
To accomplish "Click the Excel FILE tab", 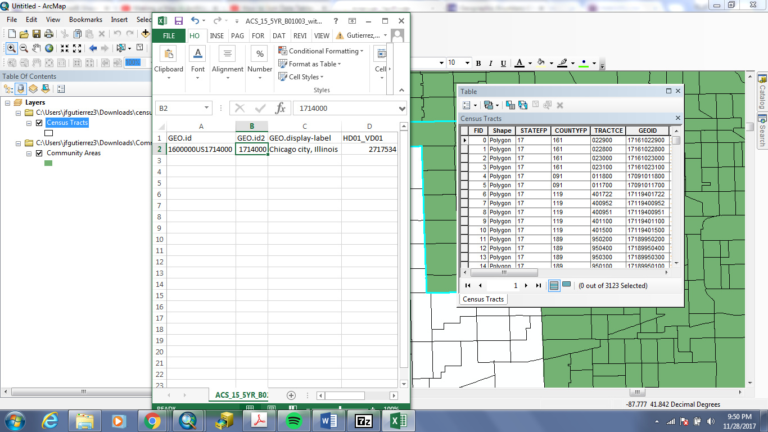I will [169, 35].
